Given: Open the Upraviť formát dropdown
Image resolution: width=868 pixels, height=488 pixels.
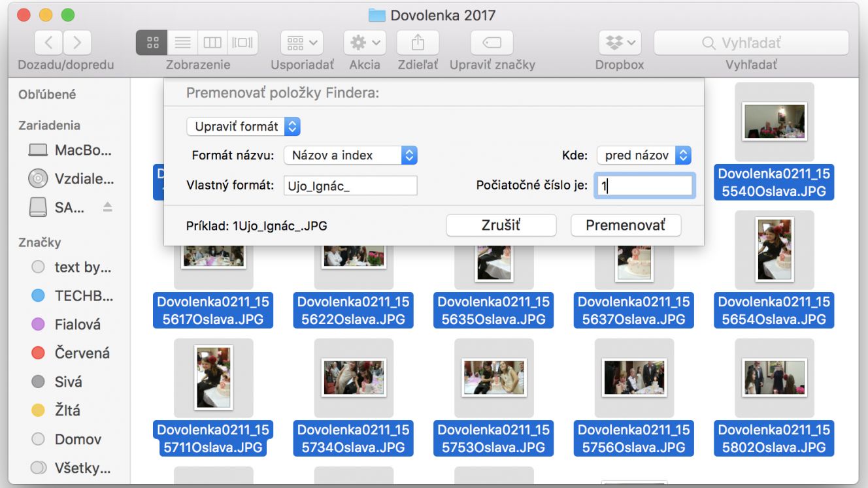Looking at the screenshot, I should (243, 126).
